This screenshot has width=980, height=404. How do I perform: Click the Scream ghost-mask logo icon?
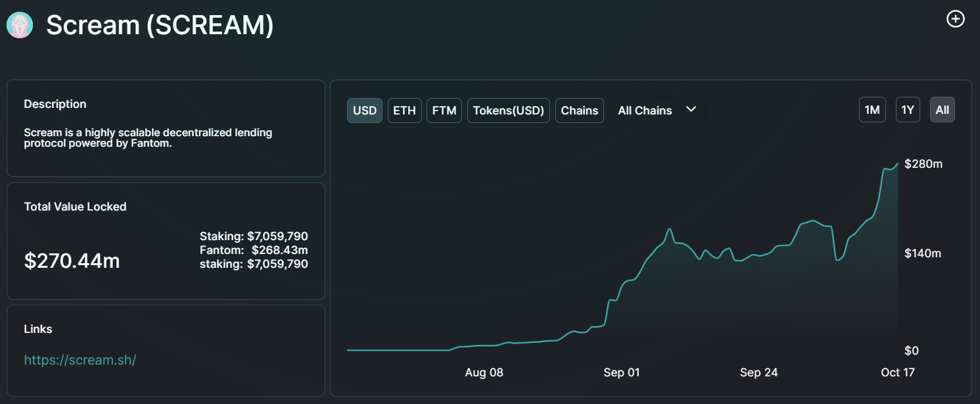[x=20, y=25]
